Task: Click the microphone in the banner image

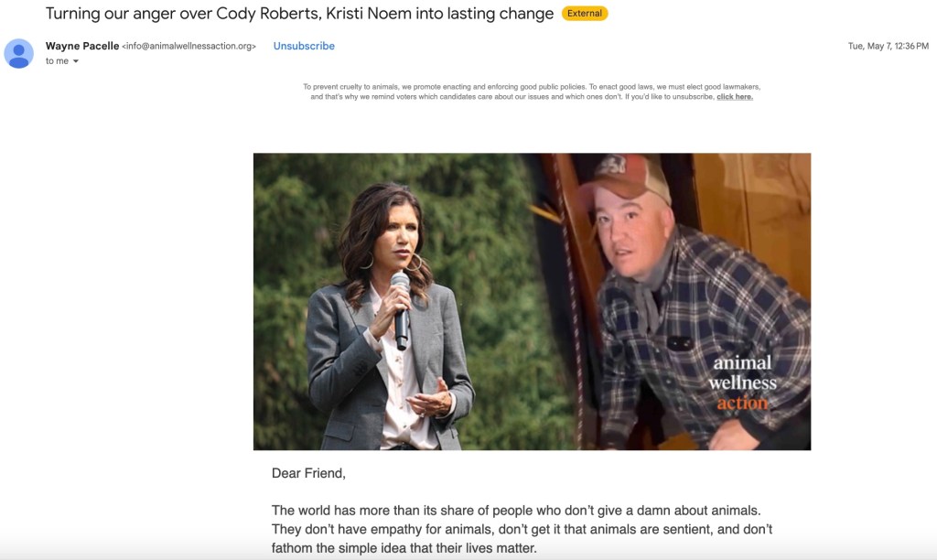Action: [401, 311]
